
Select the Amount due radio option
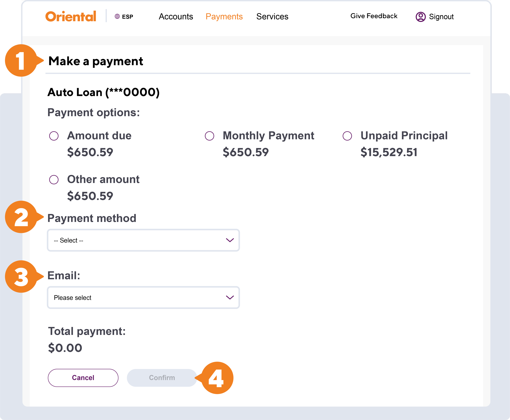(54, 136)
